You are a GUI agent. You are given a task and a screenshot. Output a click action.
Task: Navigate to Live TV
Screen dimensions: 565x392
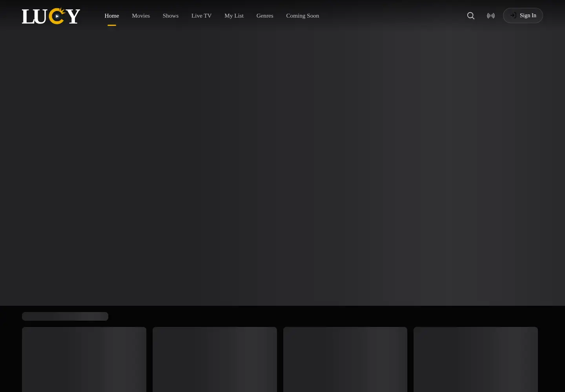pyautogui.click(x=201, y=16)
